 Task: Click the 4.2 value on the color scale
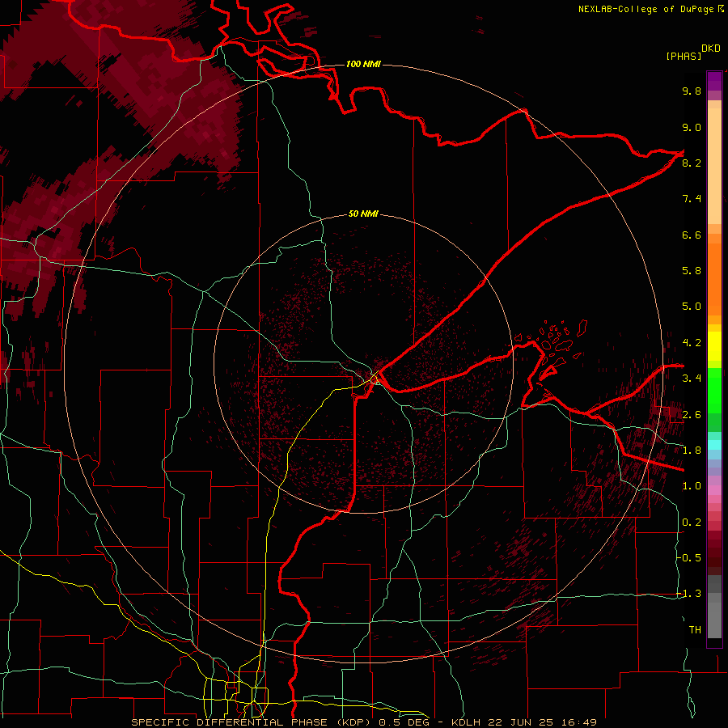pos(692,343)
